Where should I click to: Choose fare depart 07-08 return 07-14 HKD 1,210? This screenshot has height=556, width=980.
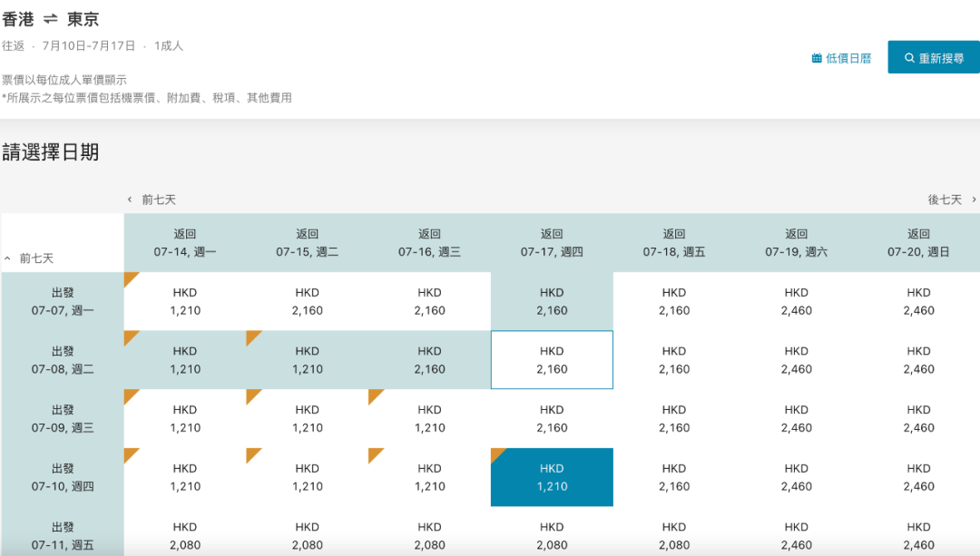pos(185,360)
